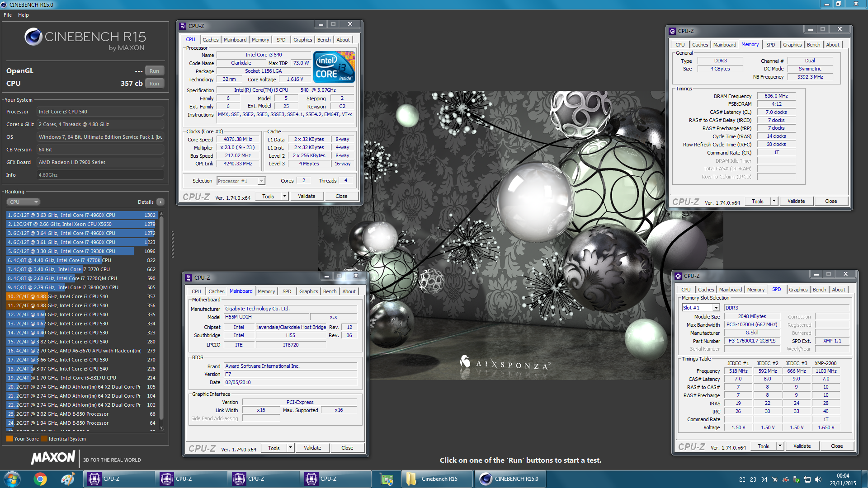Click Close button in Memory window
This screenshot has width=868, height=488.
point(831,201)
